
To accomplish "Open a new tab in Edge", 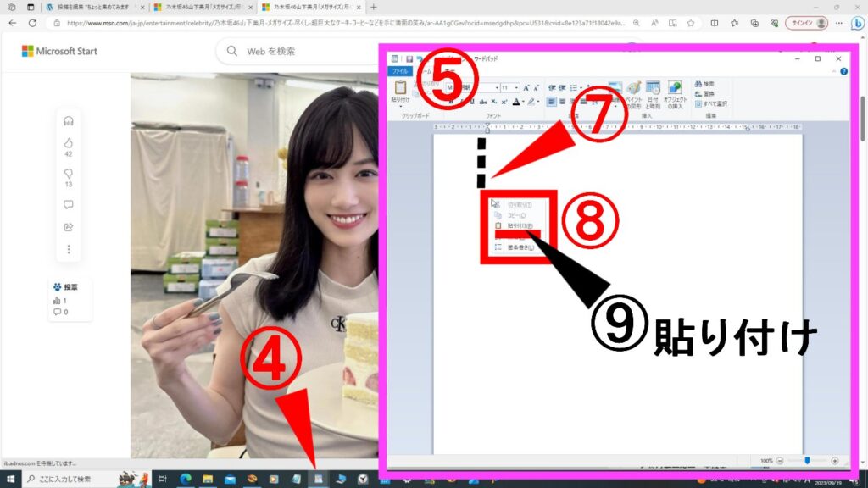I will pyautogui.click(x=374, y=7).
